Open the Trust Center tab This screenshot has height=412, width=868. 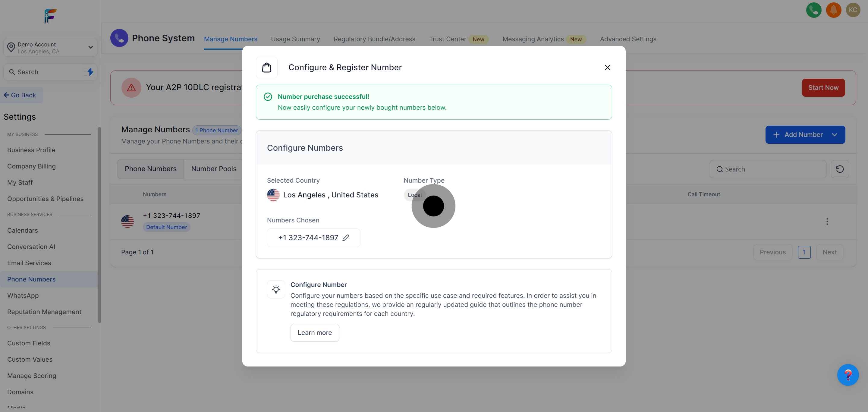pos(448,39)
